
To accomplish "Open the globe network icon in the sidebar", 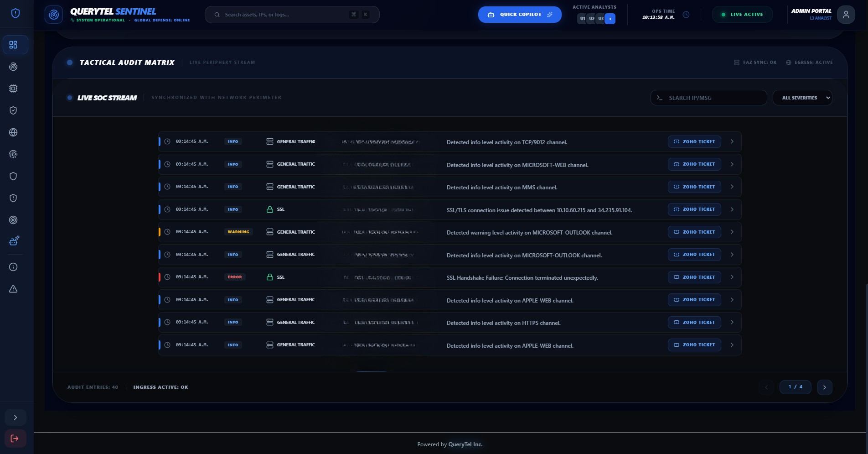I will pos(13,132).
